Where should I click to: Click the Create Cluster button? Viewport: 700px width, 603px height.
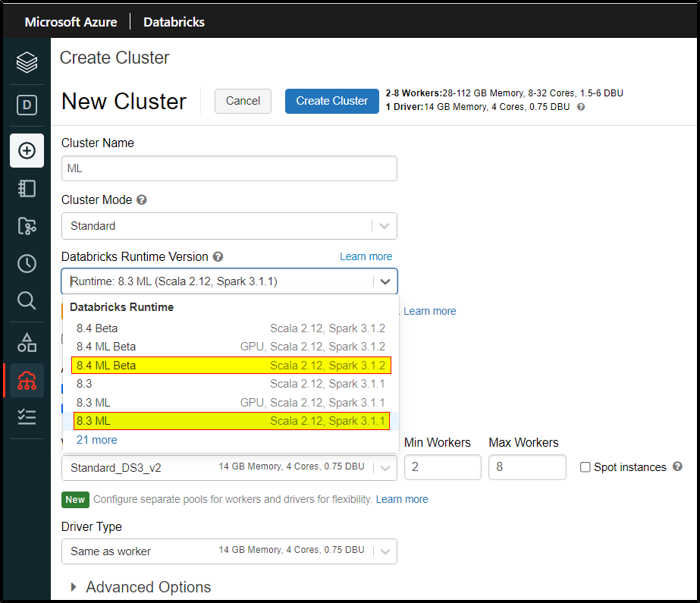click(x=331, y=102)
